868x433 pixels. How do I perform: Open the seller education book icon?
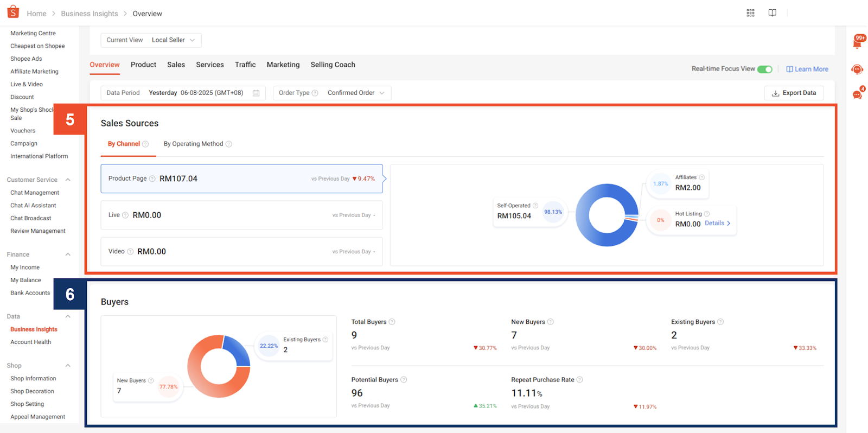772,13
